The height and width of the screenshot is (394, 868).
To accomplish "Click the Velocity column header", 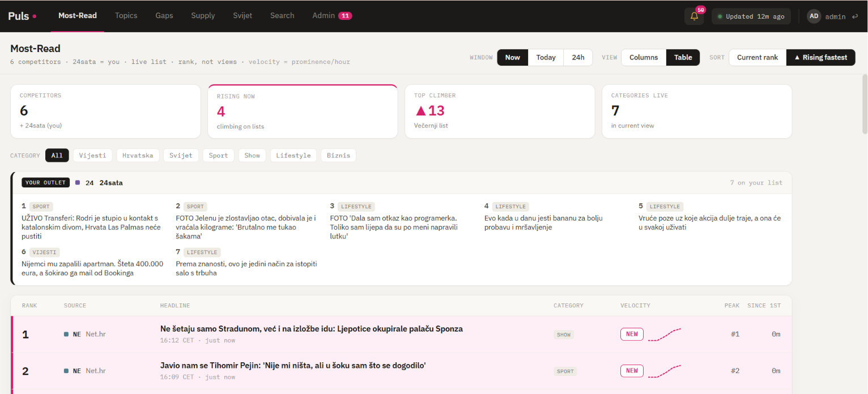I will 635,306.
